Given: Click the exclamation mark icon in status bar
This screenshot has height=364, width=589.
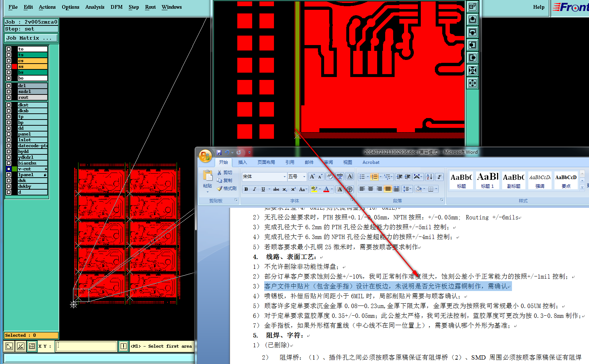Looking at the screenshot, I should coord(124,346).
